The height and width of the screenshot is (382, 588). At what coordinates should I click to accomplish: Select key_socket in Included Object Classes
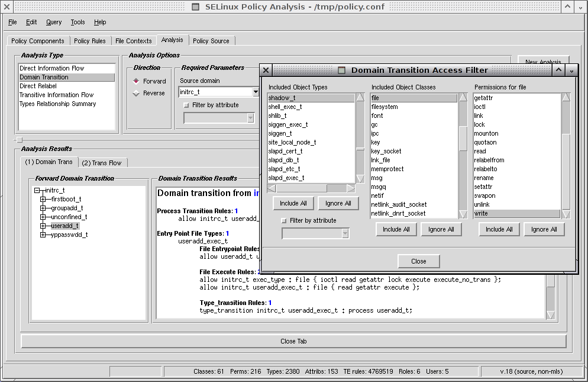pyautogui.click(x=414, y=152)
